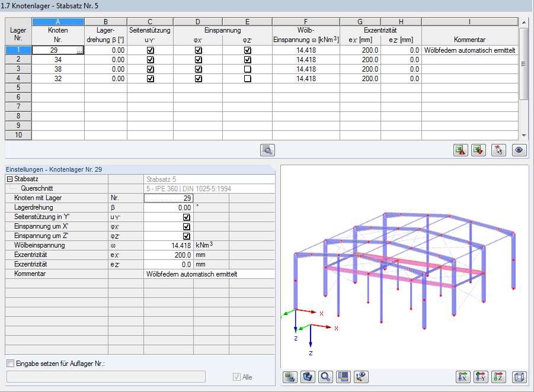Viewport: 534px width, 392px height.
Task: Select row header 5
Action: click(18, 88)
